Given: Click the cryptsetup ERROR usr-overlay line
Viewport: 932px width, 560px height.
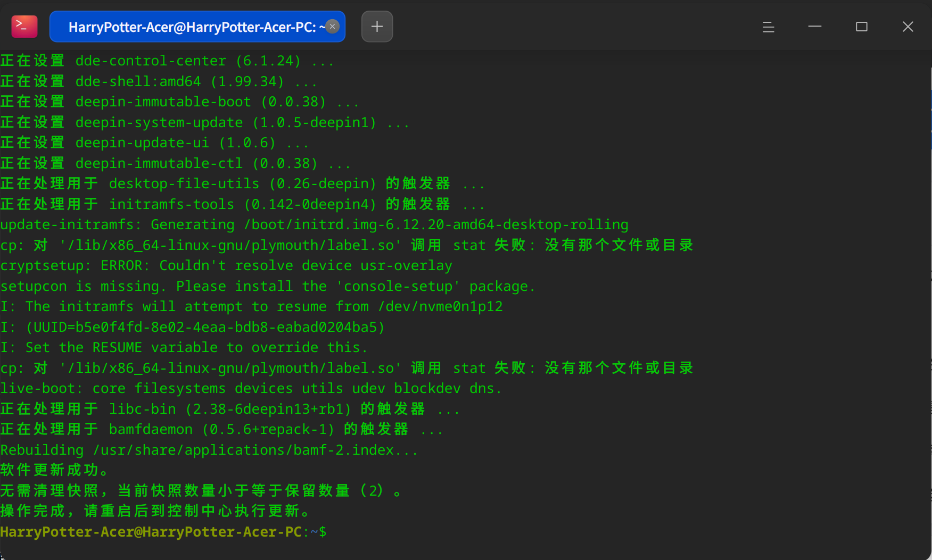Looking at the screenshot, I should pos(226,265).
